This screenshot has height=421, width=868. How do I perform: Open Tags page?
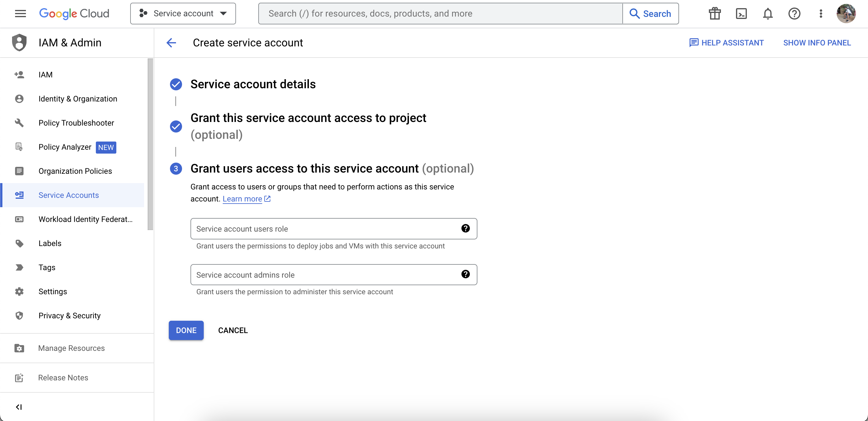tap(72, 267)
